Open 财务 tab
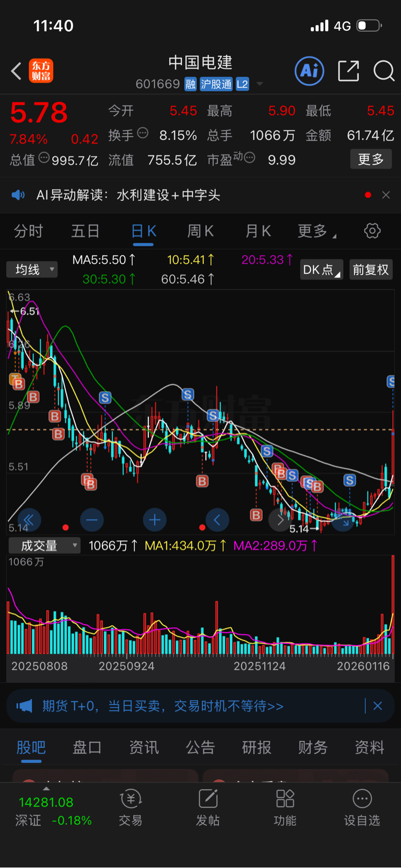This screenshot has height=868, width=401. point(313,747)
